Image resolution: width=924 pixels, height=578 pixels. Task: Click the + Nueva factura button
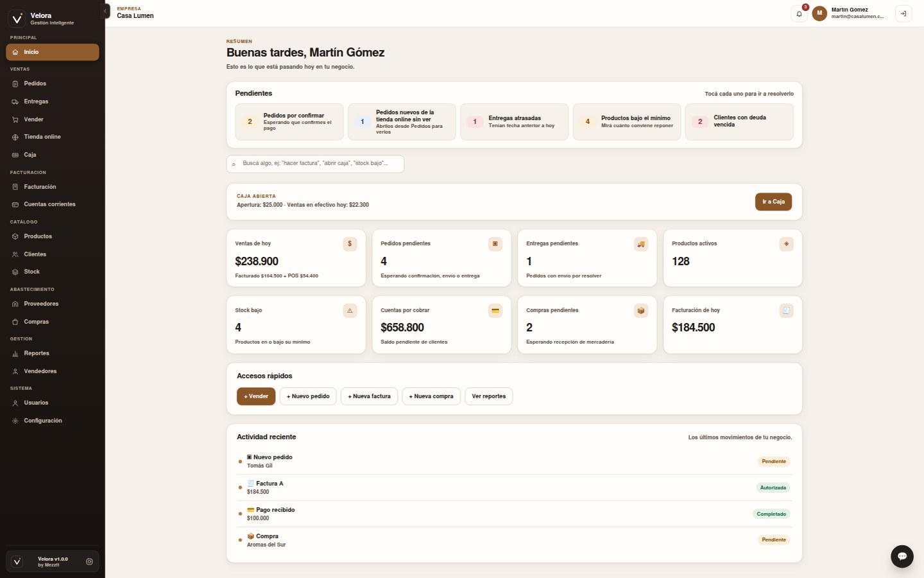pyautogui.click(x=370, y=396)
